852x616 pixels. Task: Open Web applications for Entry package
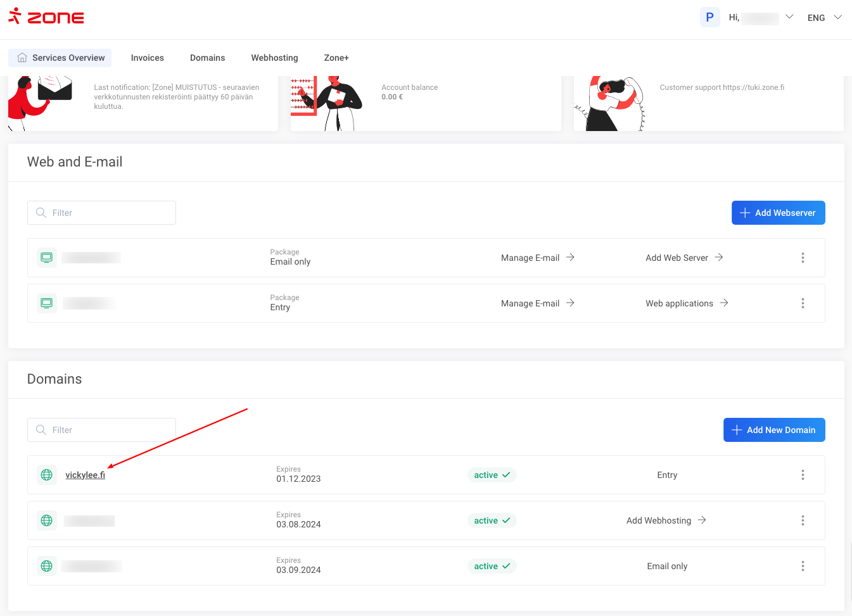687,303
